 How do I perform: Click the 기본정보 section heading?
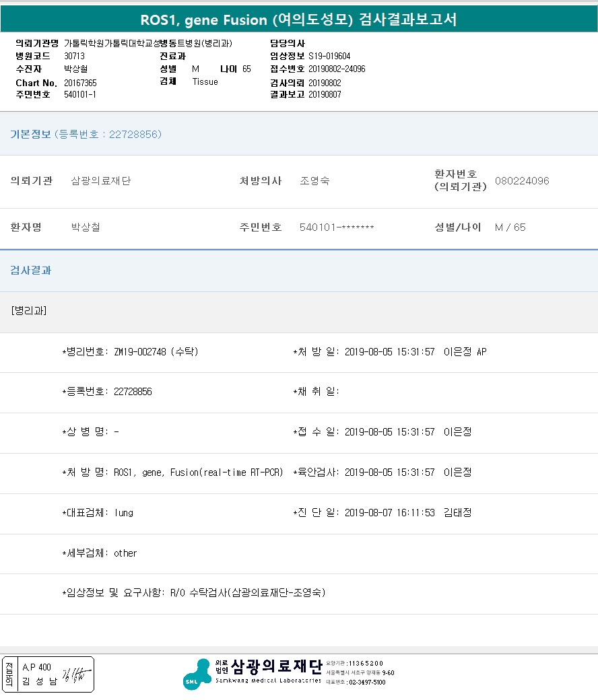pos(30,135)
